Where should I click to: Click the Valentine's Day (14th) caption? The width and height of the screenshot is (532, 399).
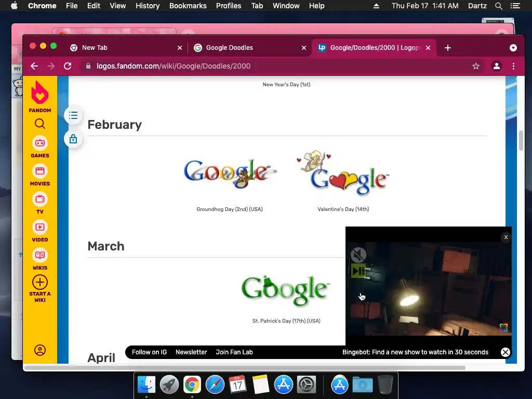click(x=343, y=209)
